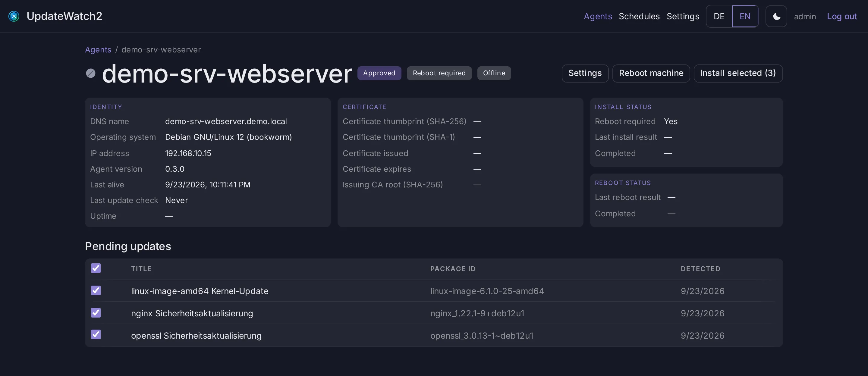Toggle the select-all updates checkbox
This screenshot has width=868, height=376.
click(96, 268)
